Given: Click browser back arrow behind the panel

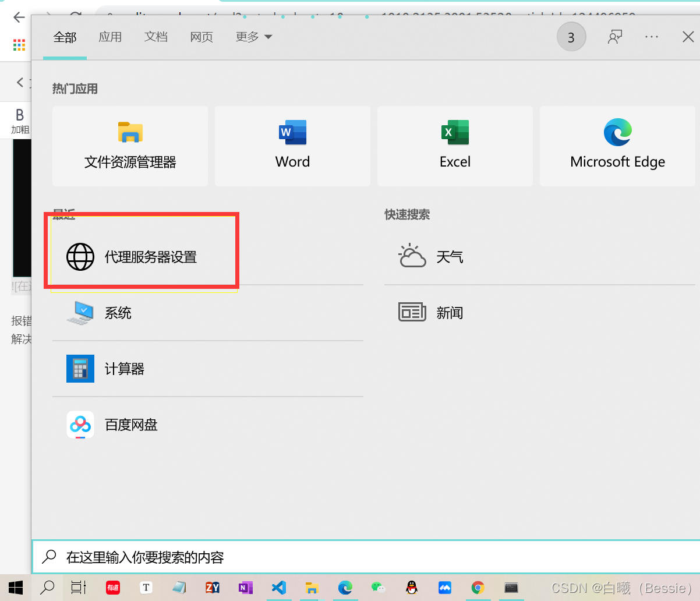Looking at the screenshot, I should tap(19, 17).
